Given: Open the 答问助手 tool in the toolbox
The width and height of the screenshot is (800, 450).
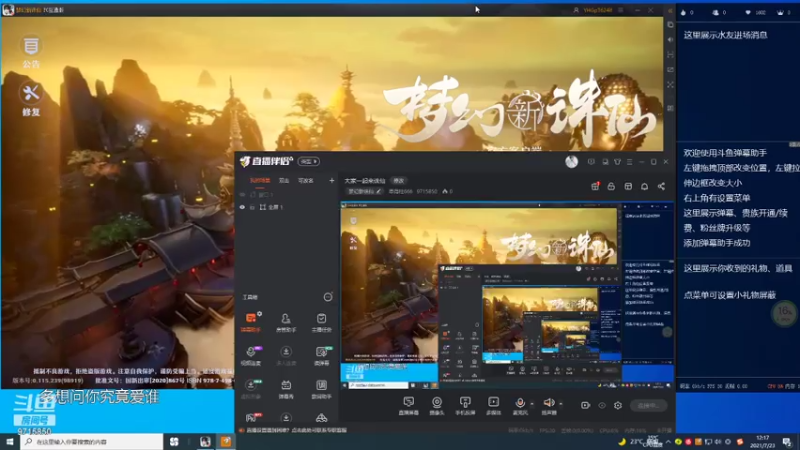Looking at the screenshot, I should [321, 389].
